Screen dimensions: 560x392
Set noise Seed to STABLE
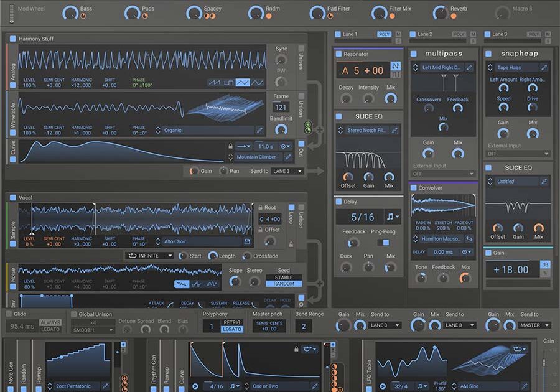click(284, 278)
